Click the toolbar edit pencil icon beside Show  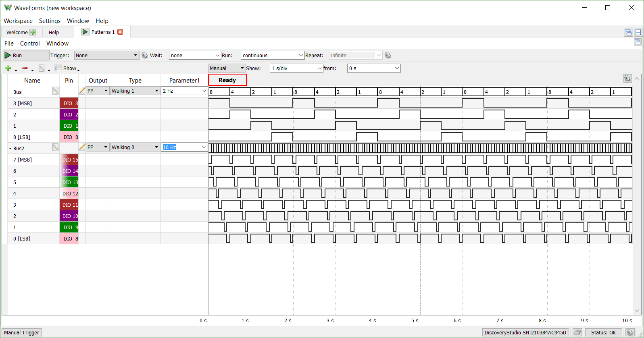coord(42,68)
